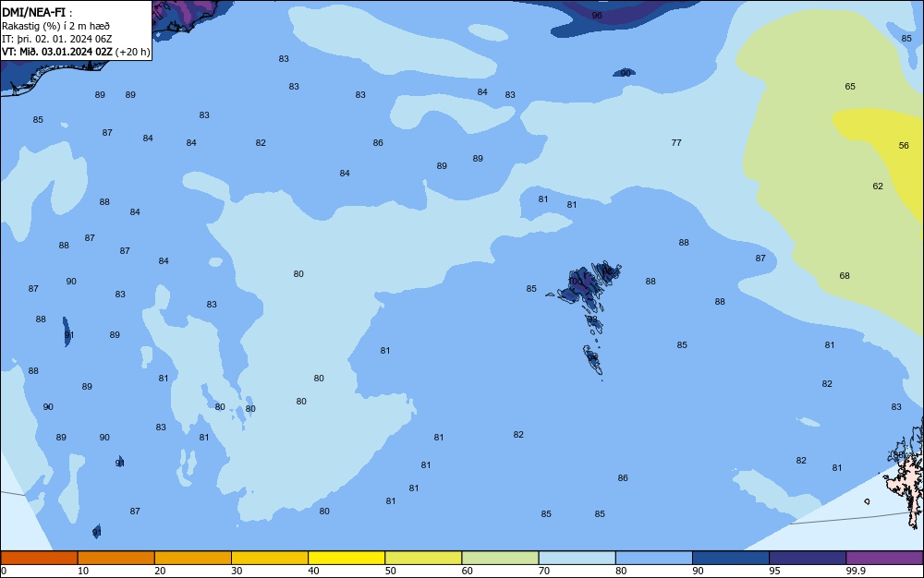924x578 pixels.
Task: Click the 'IT: þri. 02. 01. 2024 06Z' line
Action: point(56,39)
